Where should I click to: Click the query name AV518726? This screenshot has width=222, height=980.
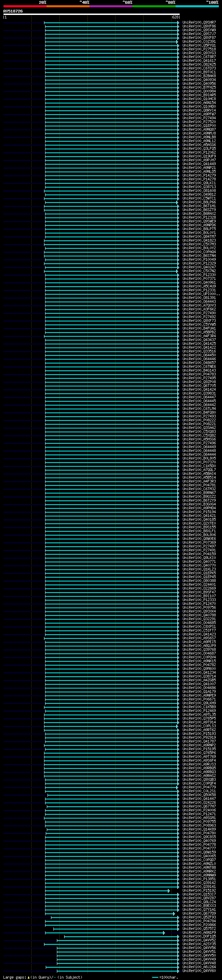pyautogui.click(x=13, y=11)
